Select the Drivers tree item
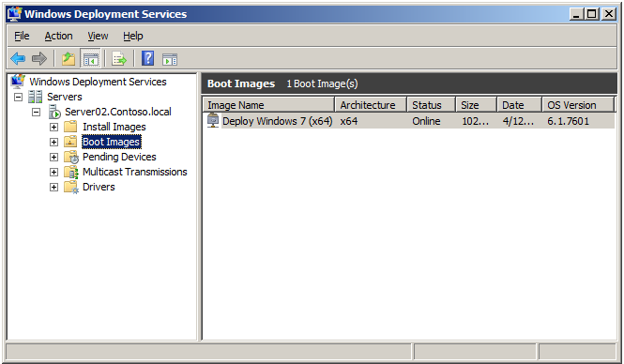 (99, 187)
